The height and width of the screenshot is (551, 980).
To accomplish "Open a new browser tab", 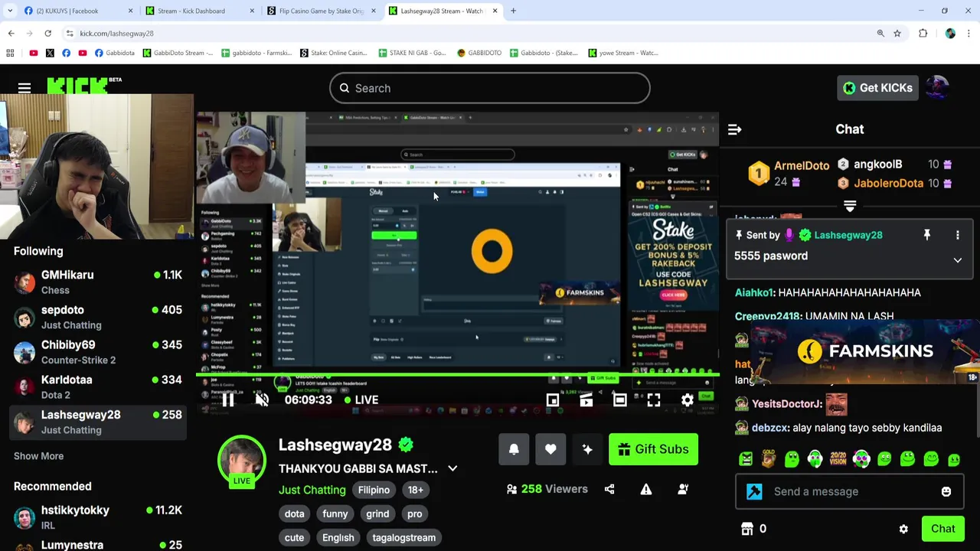I will click(513, 11).
